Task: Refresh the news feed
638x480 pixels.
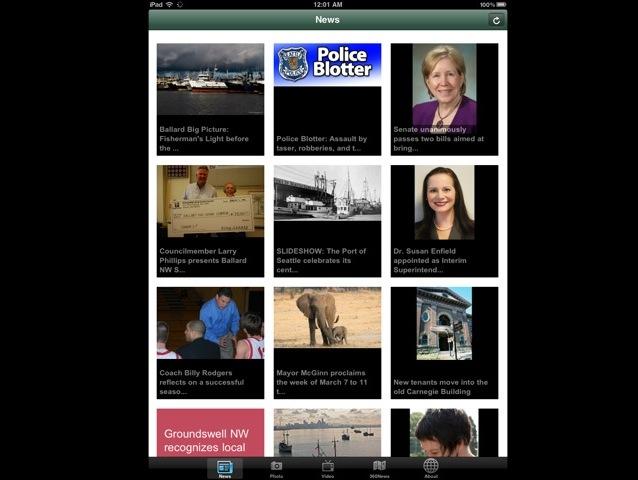Action: pos(496,20)
